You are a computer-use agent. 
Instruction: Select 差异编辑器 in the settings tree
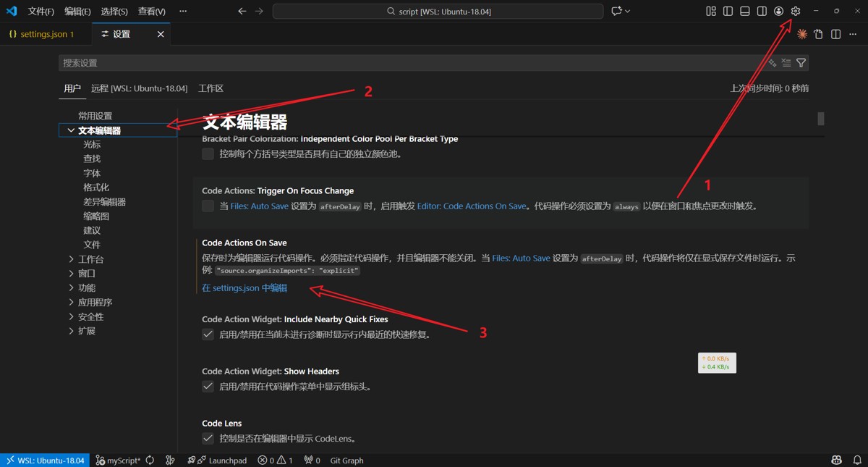coord(104,202)
